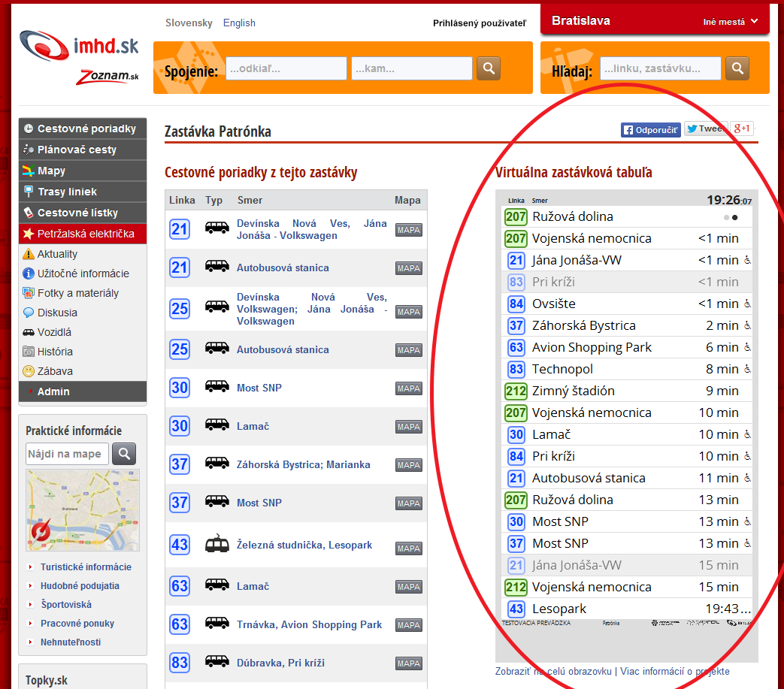Click the connection search magnifier button
This screenshot has width=784, height=689.
(x=489, y=68)
